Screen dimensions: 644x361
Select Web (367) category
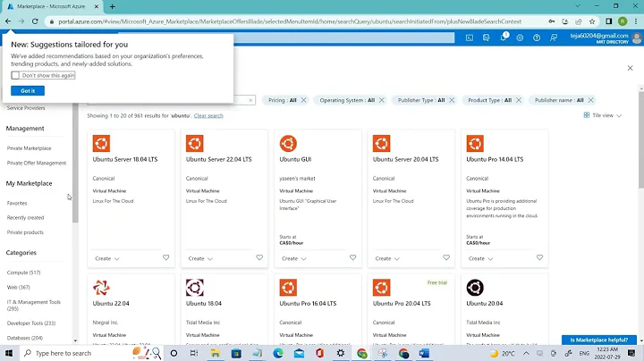[x=19, y=288]
